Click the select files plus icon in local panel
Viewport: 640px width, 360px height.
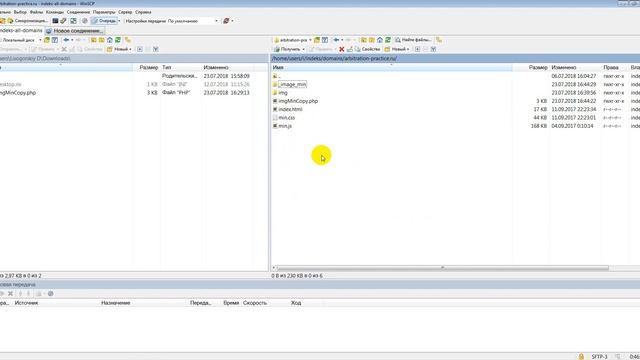(140, 49)
